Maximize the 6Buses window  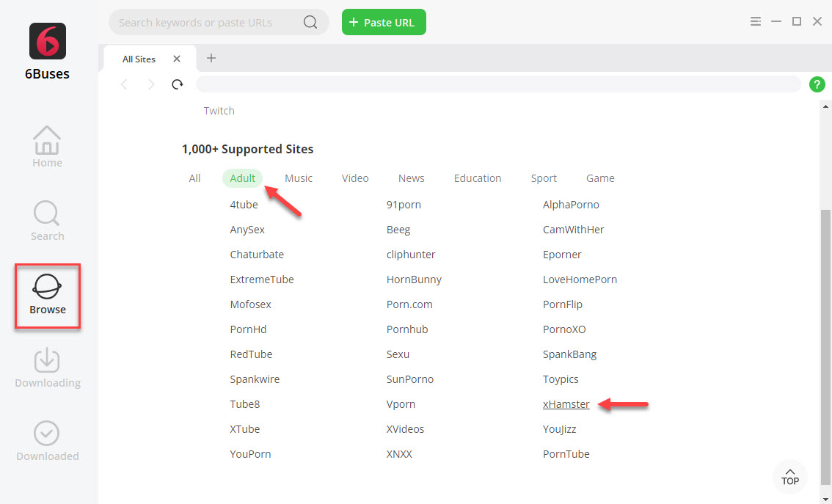tap(797, 21)
